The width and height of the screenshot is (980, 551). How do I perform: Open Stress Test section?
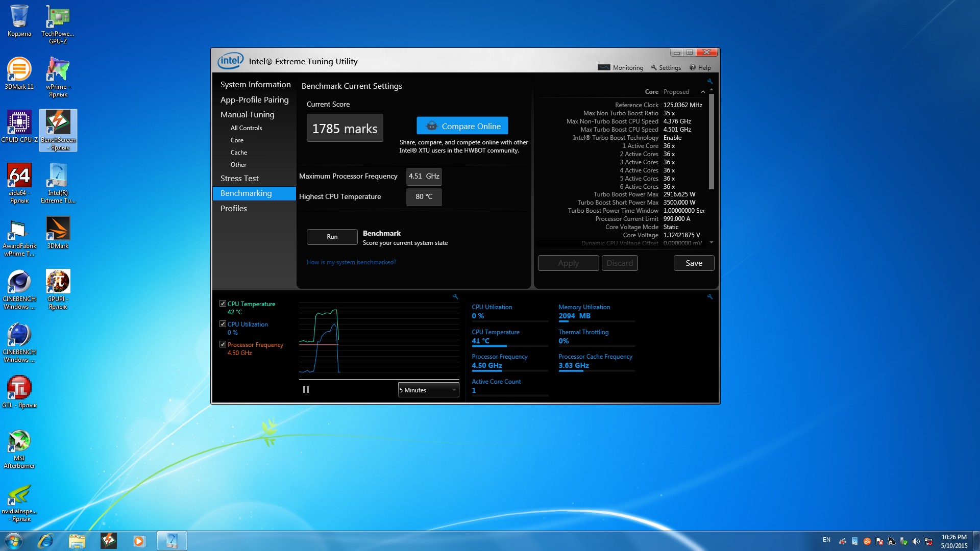coord(239,179)
